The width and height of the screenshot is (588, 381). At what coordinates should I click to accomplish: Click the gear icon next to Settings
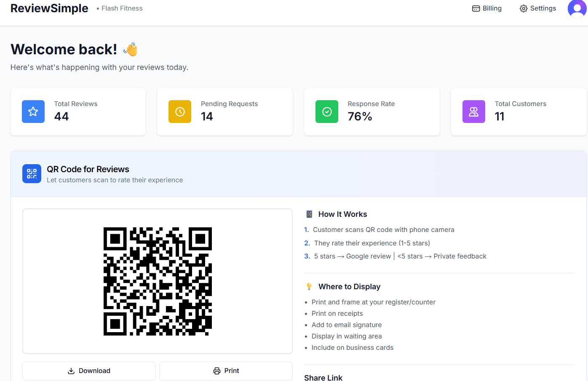(523, 8)
